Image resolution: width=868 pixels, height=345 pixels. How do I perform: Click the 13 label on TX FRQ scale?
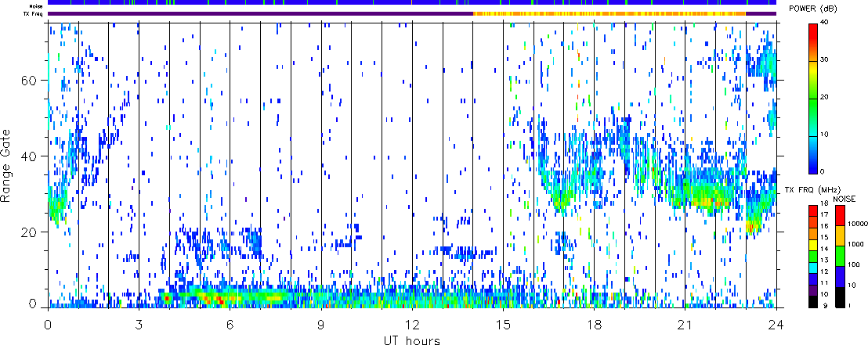click(x=824, y=260)
